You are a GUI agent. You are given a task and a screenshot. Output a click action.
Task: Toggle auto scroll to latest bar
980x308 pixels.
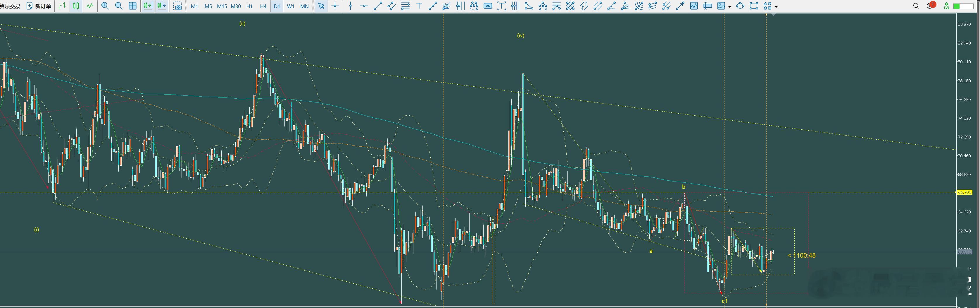pyautogui.click(x=148, y=6)
